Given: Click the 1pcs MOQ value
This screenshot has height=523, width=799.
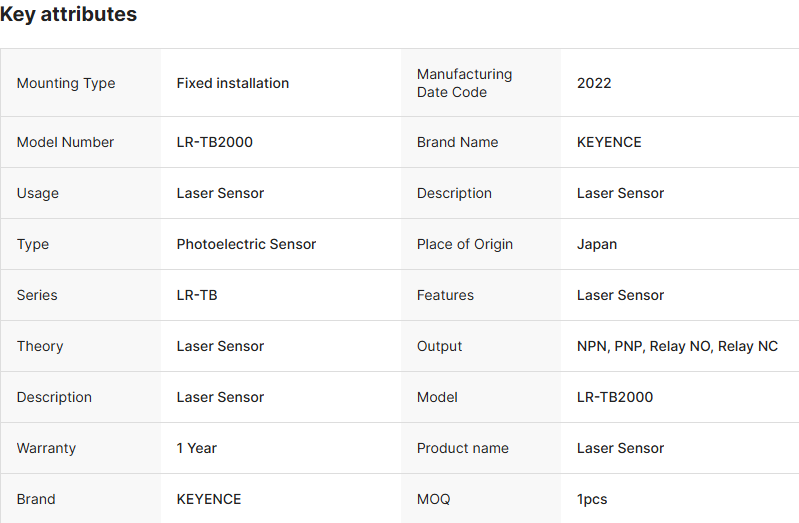Looking at the screenshot, I should pyautogui.click(x=592, y=499).
